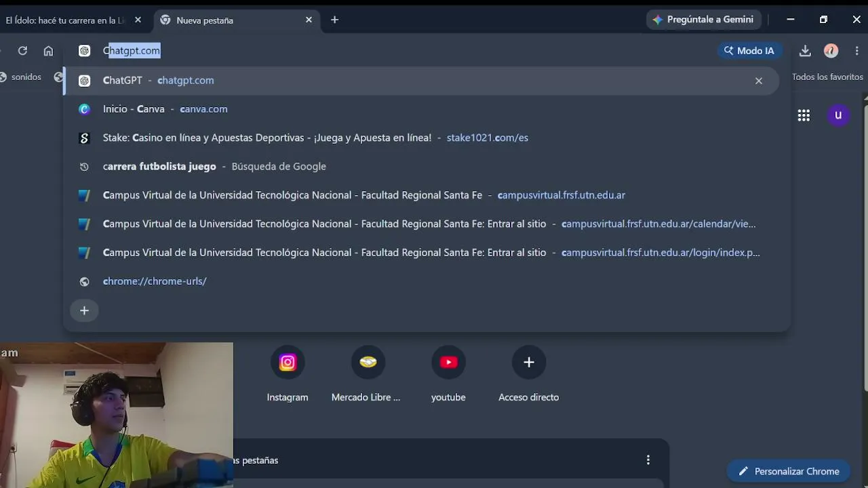Open the youtube shortcut
The height and width of the screenshot is (488, 868).
coord(448,373)
